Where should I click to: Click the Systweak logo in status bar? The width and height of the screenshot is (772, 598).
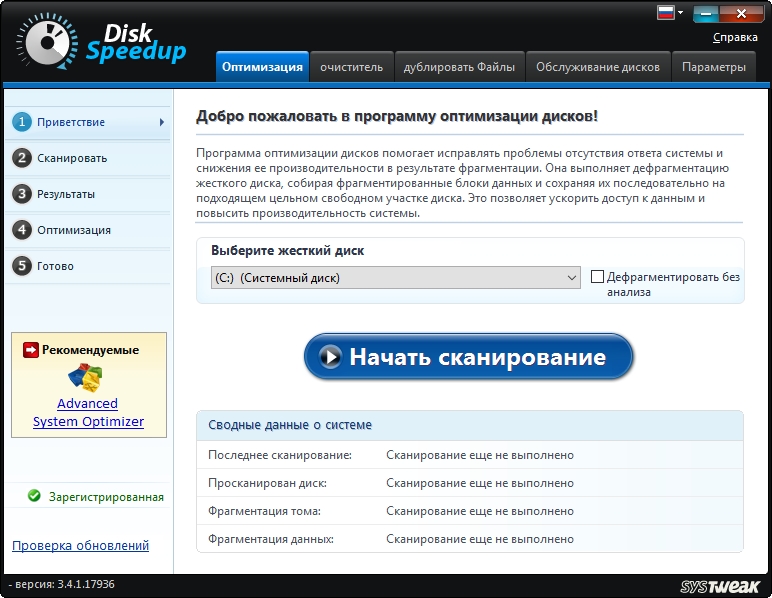[720, 586]
